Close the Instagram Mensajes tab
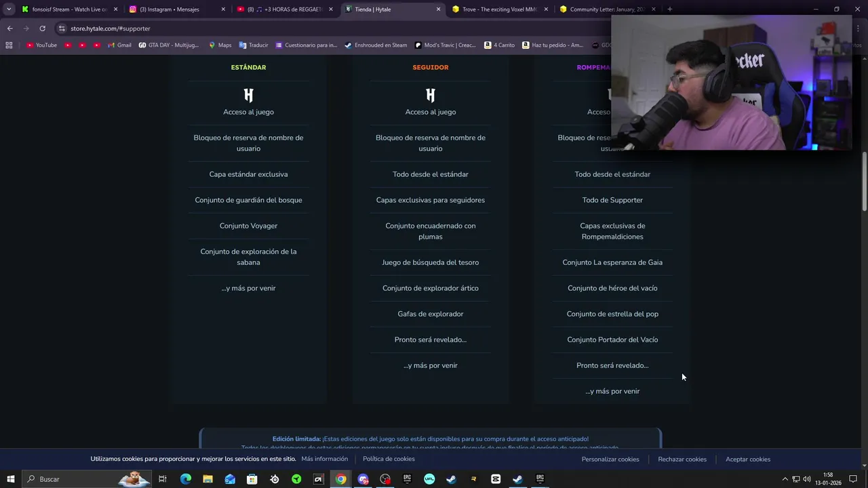The image size is (868, 488). (223, 9)
